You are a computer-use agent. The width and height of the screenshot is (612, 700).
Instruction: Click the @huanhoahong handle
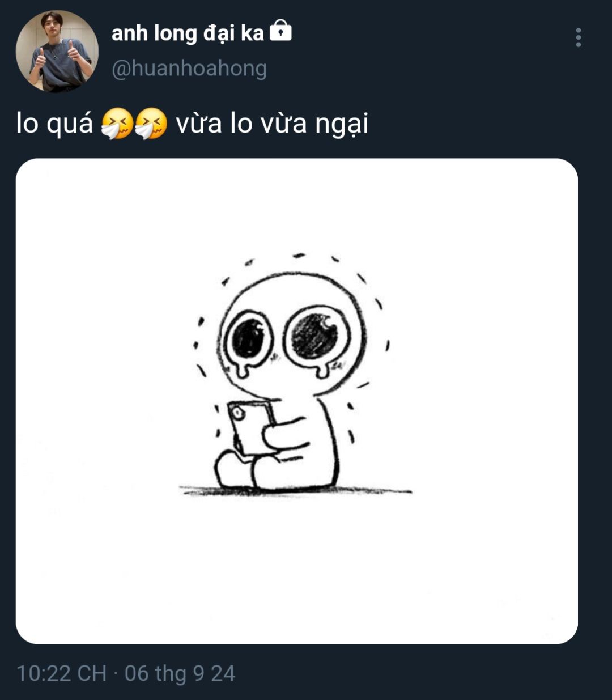point(189,69)
